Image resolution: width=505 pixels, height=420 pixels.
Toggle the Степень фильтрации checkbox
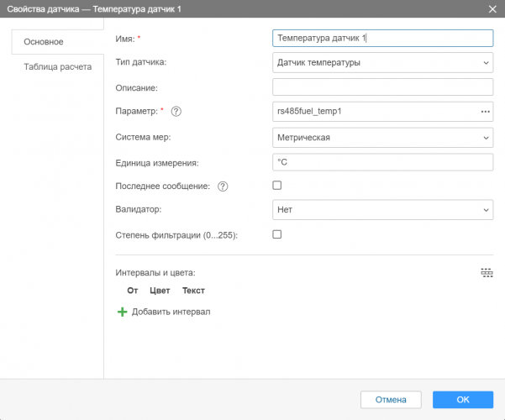coord(277,234)
